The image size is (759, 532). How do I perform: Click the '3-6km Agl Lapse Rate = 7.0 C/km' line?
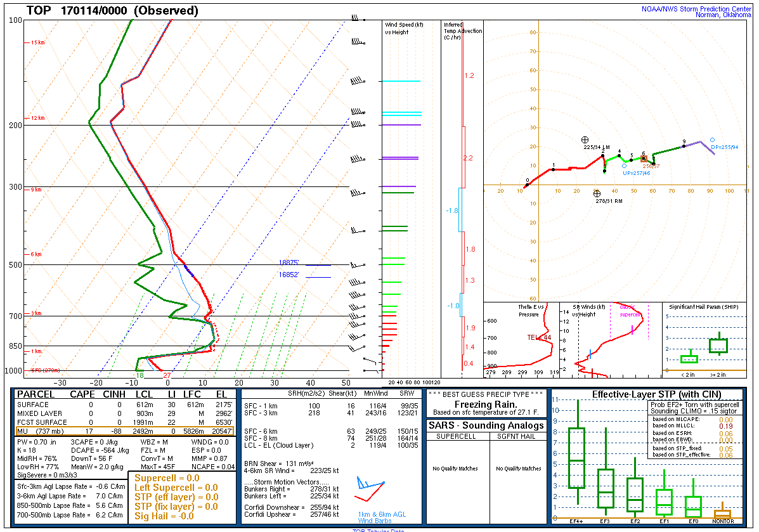(70, 496)
